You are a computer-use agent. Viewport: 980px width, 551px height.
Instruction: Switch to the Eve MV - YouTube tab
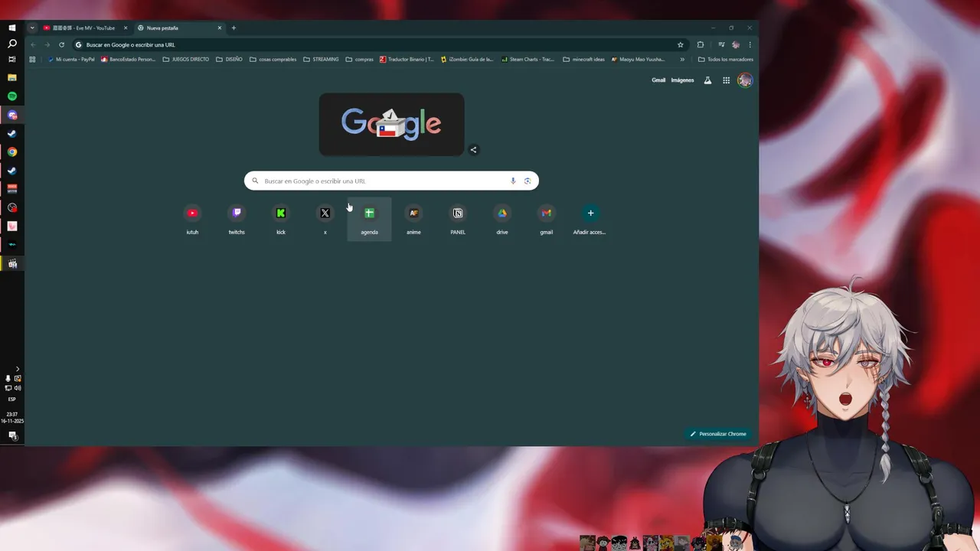tap(84, 28)
